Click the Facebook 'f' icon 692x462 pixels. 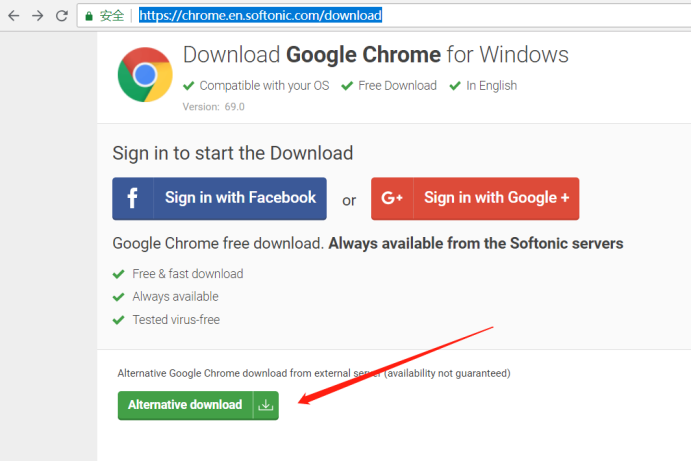click(x=132, y=198)
